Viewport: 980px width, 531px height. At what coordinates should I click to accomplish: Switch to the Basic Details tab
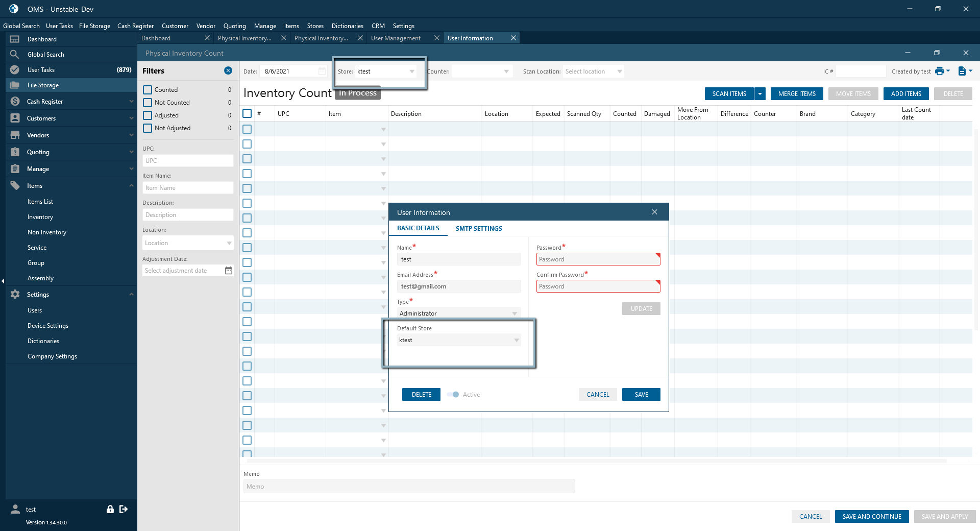coord(418,228)
